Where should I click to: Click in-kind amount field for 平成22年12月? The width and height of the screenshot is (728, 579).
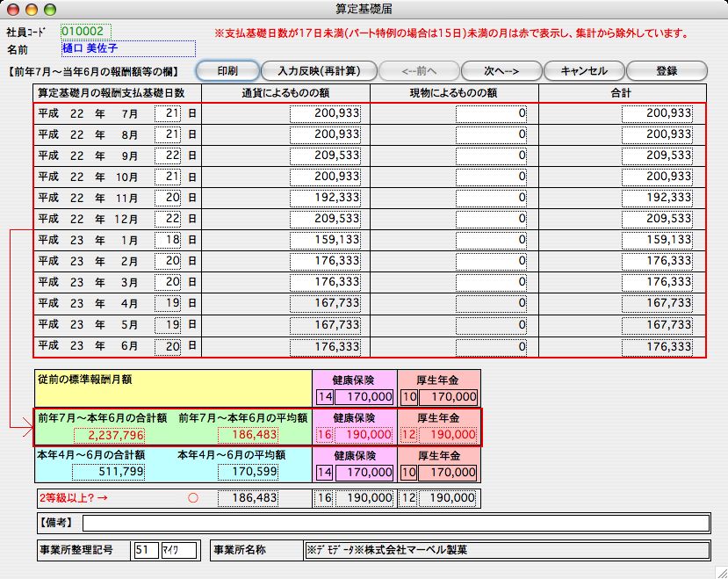(x=492, y=218)
